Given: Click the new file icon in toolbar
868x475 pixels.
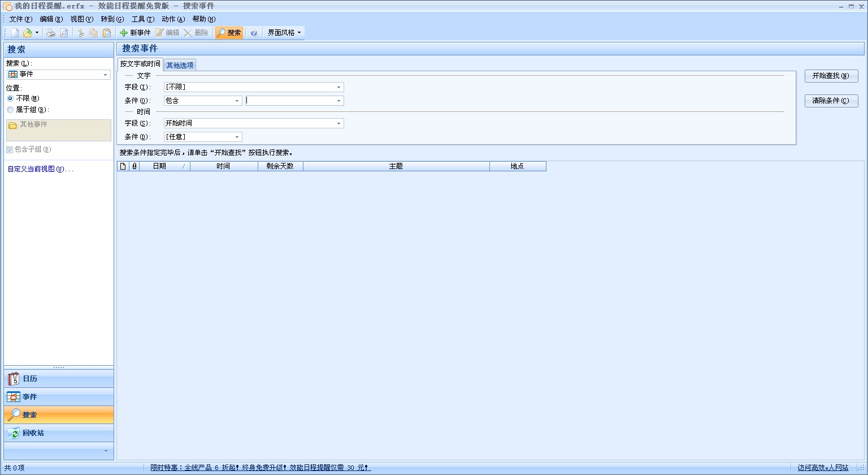Looking at the screenshot, I should coord(15,33).
